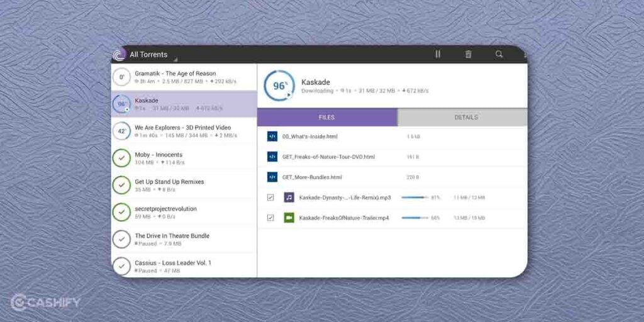Click the grey checkmark for Cassius - Loss Leader
This screenshot has height=322, width=644.
pos(121,266)
